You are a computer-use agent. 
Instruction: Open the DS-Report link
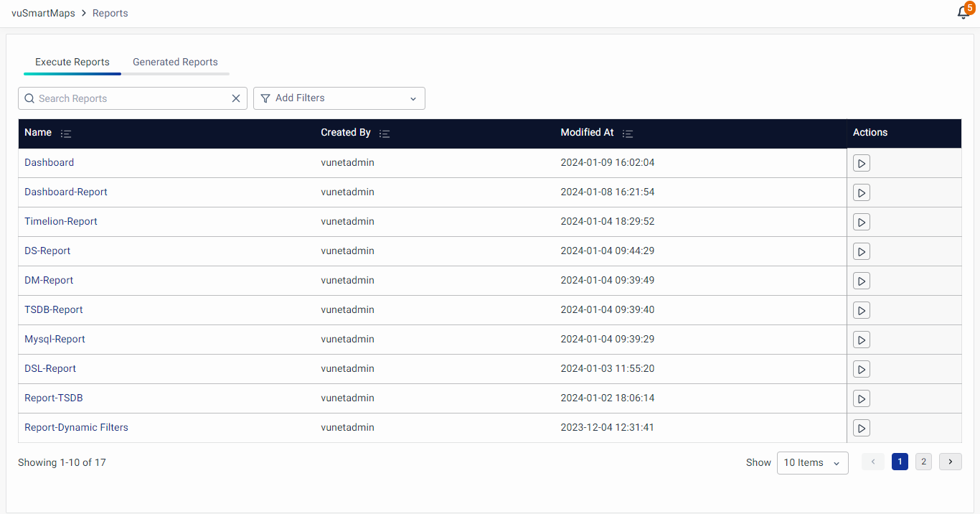coord(47,251)
